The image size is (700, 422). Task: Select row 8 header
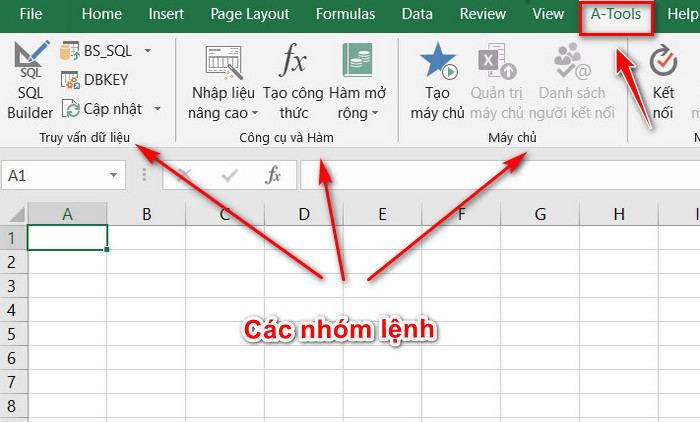[x=13, y=406]
